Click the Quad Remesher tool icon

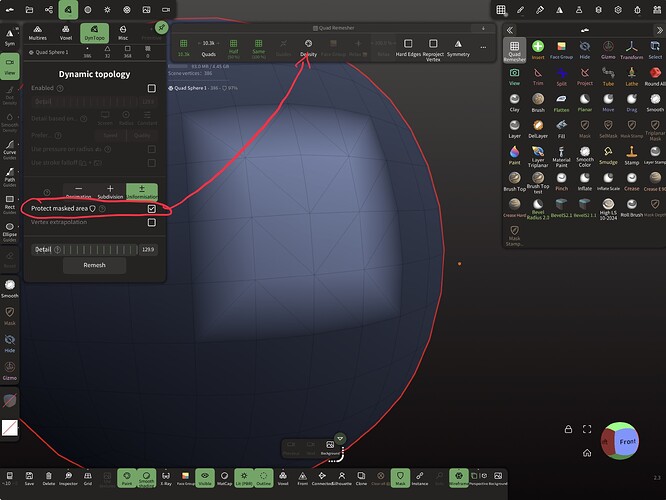click(x=514, y=50)
